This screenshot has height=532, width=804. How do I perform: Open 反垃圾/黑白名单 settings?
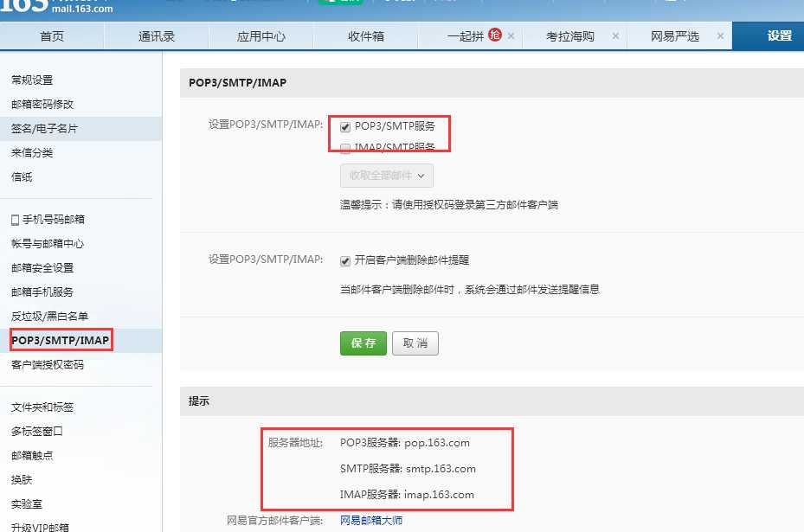click(x=49, y=317)
